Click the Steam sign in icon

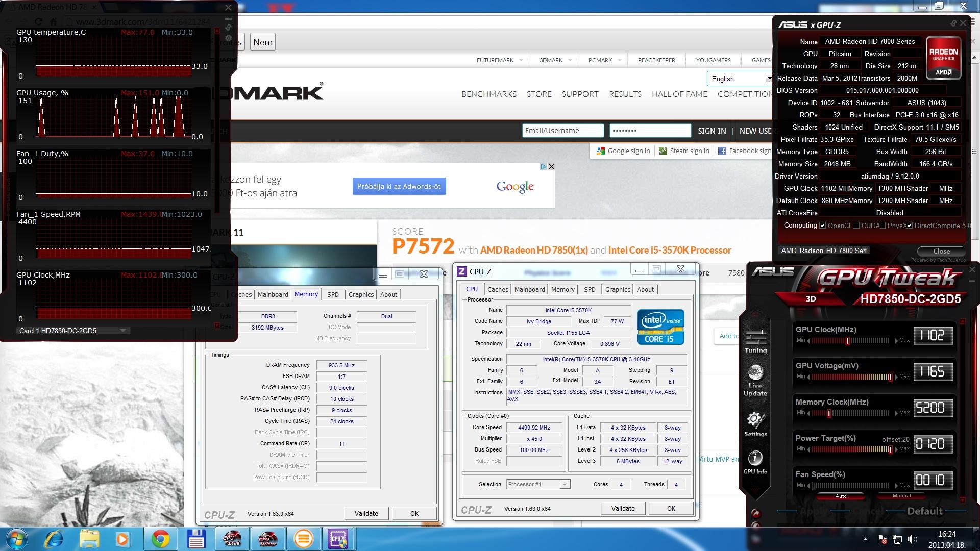[663, 151]
